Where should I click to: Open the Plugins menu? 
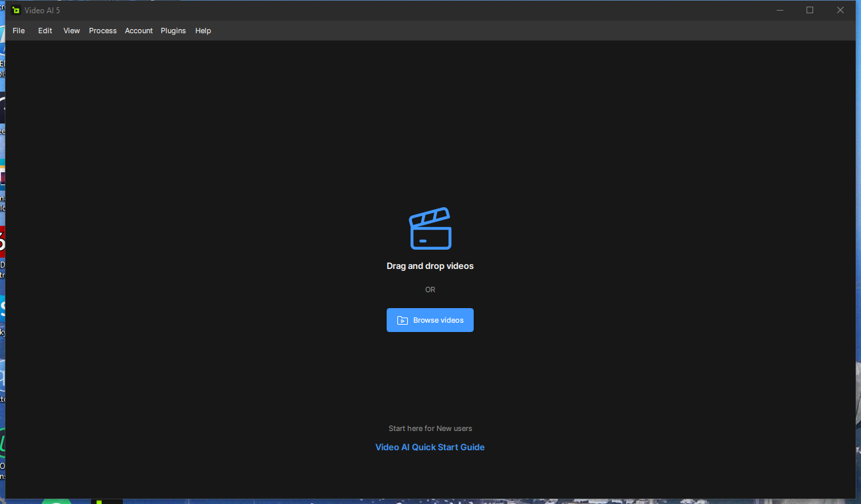point(173,31)
